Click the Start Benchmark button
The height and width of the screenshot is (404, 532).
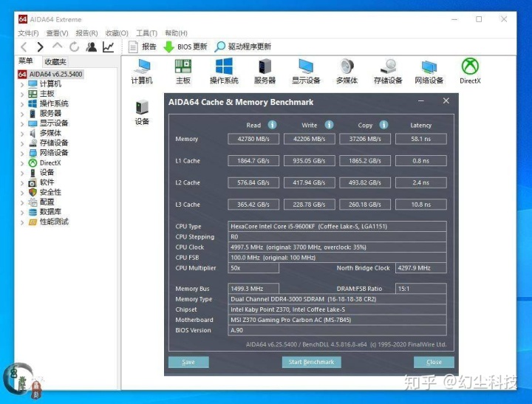(312, 362)
